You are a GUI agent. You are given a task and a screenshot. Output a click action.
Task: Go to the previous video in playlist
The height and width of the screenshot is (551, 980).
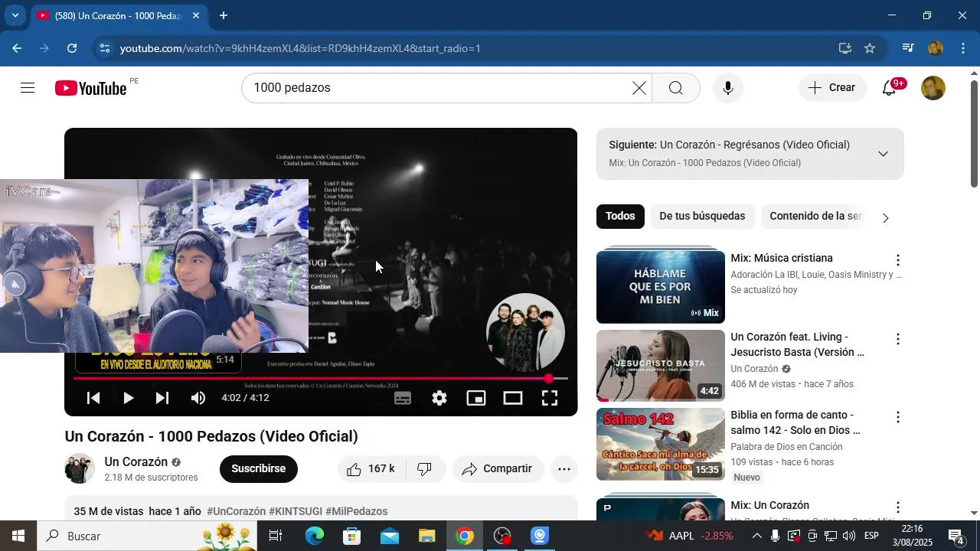[93, 398]
